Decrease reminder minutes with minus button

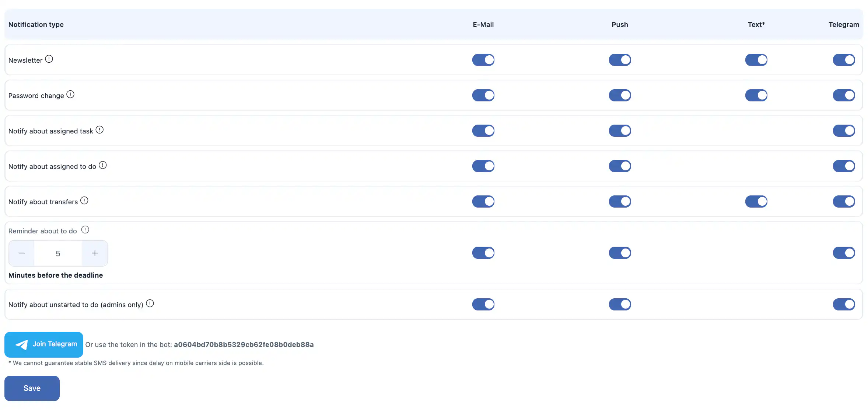click(x=21, y=253)
